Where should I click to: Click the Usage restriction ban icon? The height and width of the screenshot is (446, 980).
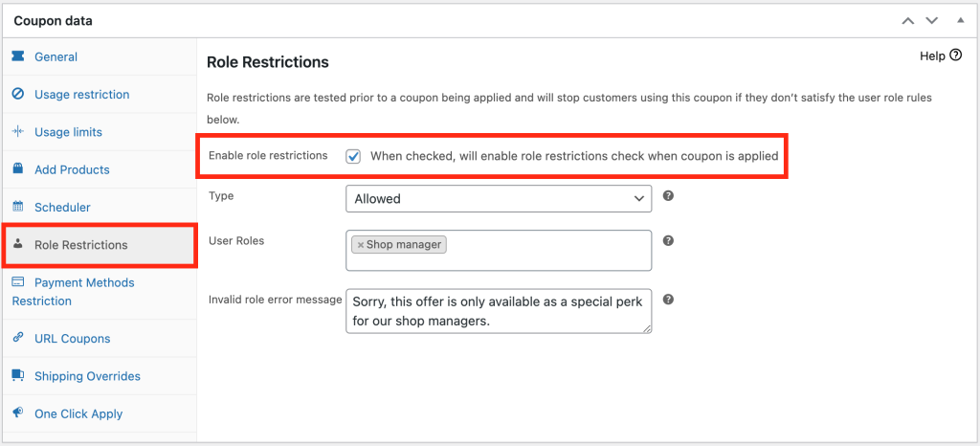[x=18, y=94]
